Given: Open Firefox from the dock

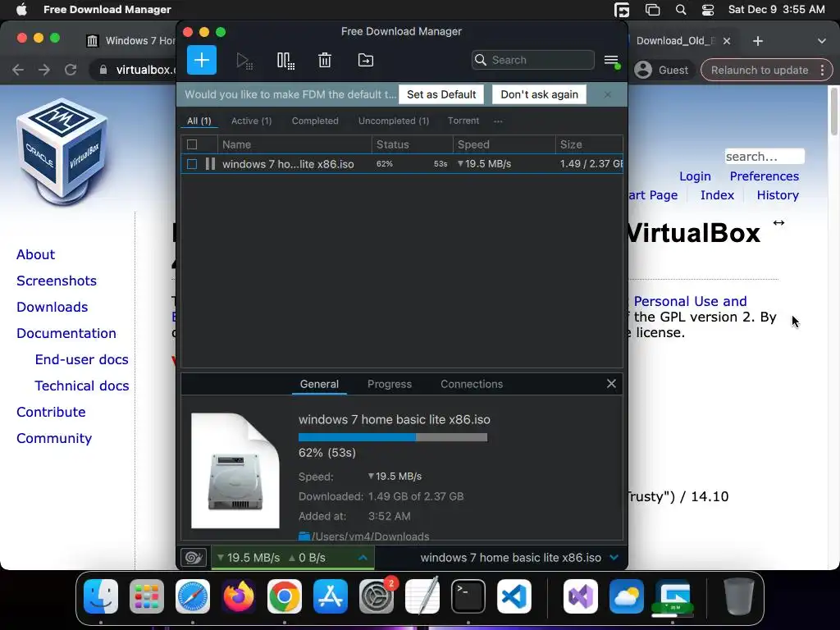Looking at the screenshot, I should [x=239, y=596].
